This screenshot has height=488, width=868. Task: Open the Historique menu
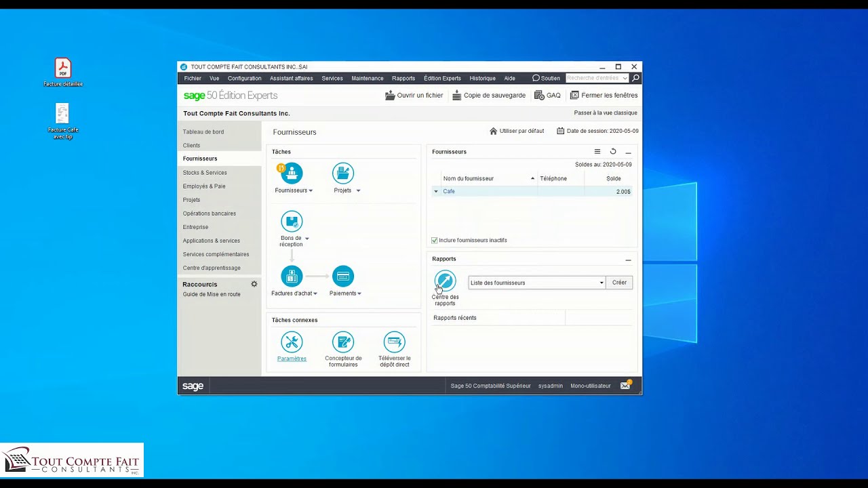pos(482,78)
